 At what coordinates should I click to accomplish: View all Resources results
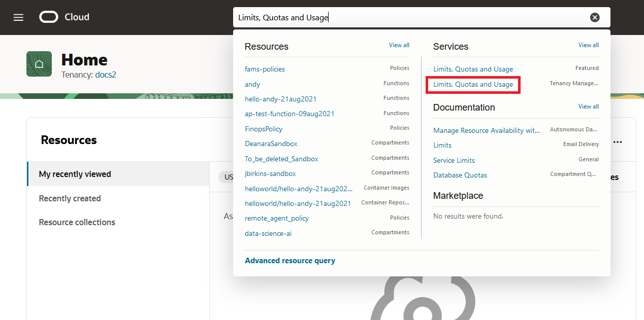(x=399, y=45)
